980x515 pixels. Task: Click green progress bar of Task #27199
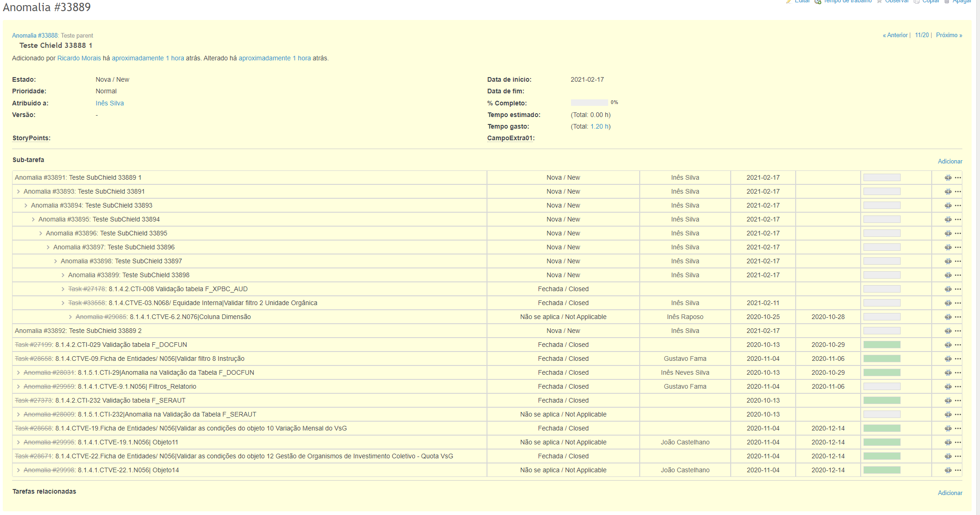pyautogui.click(x=882, y=345)
